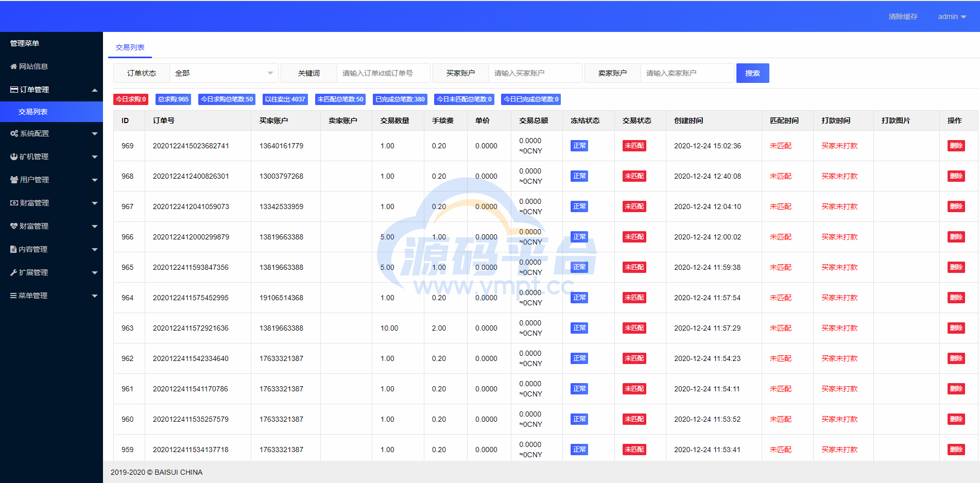
Task: Open 交易列表 in the sidebar
Action: (x=51, y=112)
